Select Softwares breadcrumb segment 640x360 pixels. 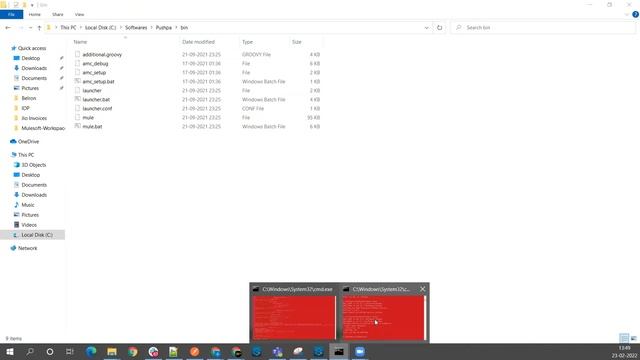tap(136, 28)
